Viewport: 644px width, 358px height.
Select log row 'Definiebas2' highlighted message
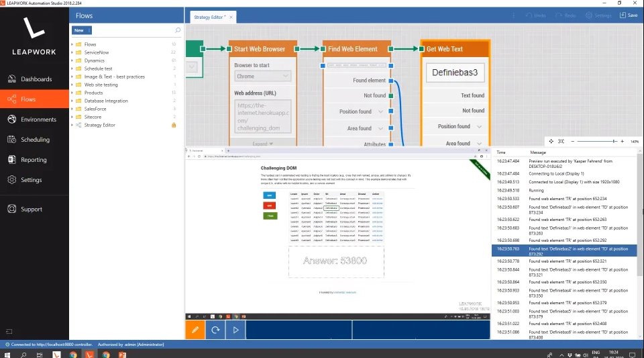coord(564,251)
